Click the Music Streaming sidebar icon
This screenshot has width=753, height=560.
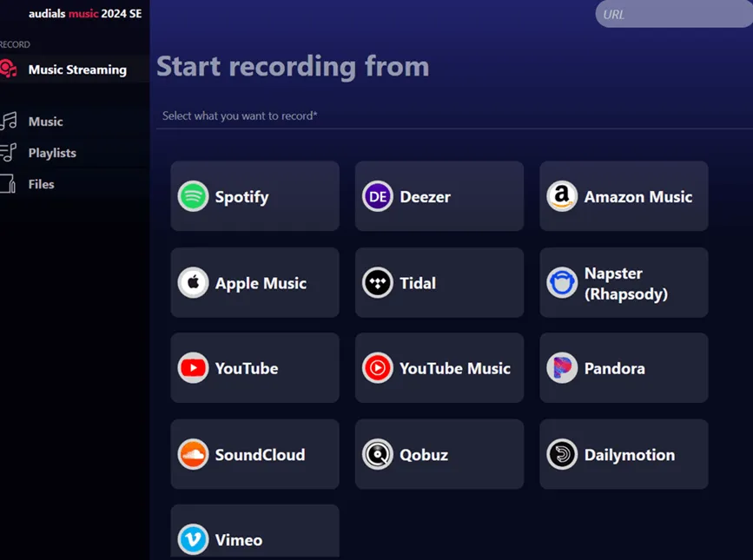(10, 69)
